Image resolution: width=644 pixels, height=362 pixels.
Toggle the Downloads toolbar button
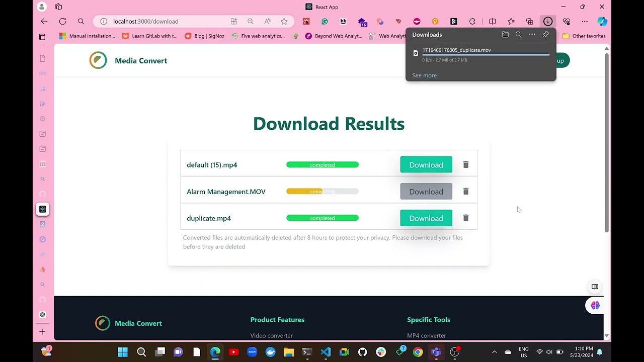[x=548, y=22]
